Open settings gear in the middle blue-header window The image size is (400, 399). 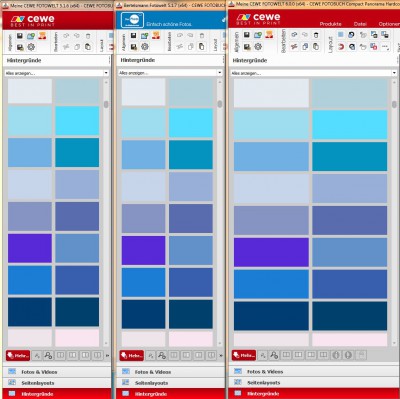pos(145,47)
